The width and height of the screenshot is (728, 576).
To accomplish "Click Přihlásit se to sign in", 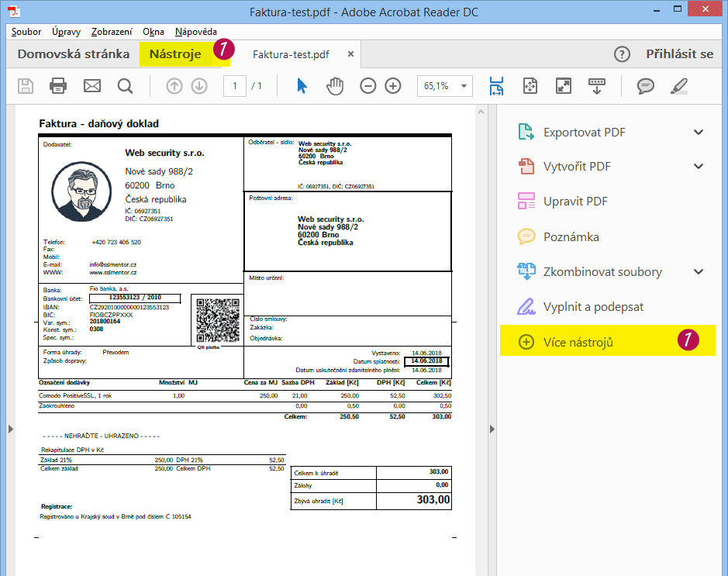I will 680,54.
